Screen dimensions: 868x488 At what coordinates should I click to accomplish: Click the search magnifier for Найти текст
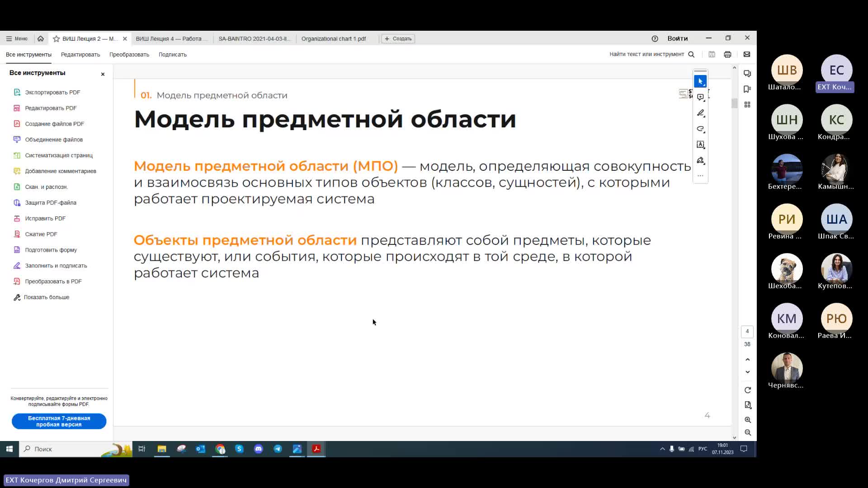691,55
